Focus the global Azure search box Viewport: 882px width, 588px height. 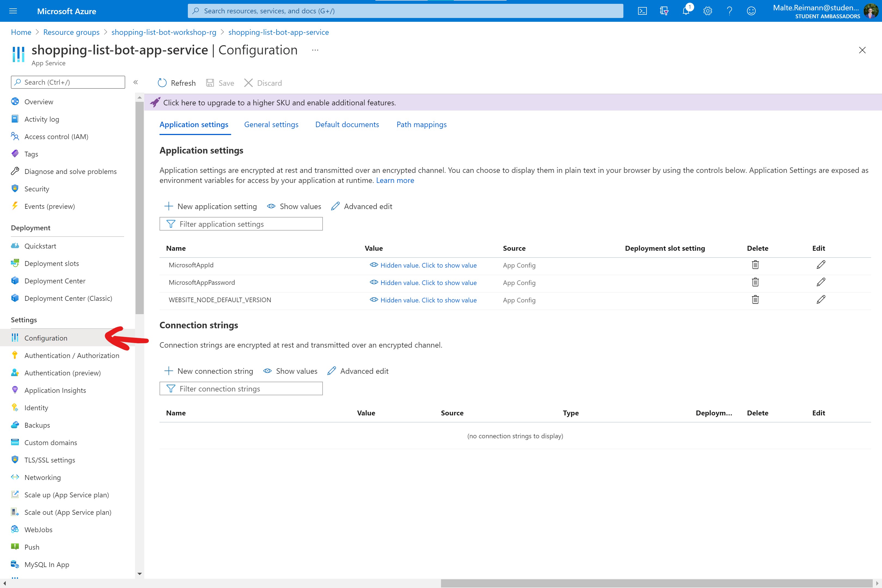(405, 11)
